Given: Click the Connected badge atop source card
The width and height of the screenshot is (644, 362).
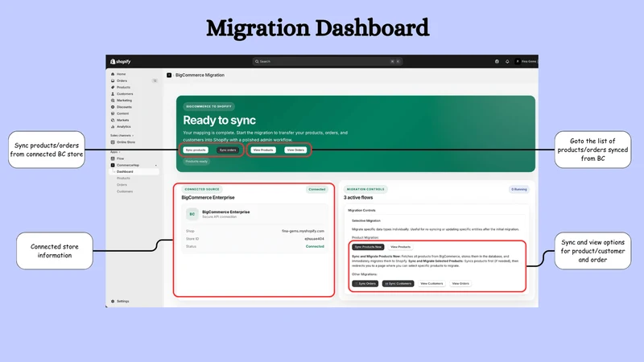Looking at the screenshot, I should click(x=317, y=190).
